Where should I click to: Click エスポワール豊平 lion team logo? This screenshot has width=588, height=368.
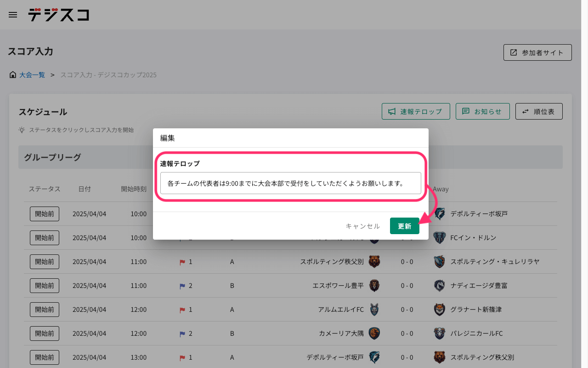[x=374, y=286]
